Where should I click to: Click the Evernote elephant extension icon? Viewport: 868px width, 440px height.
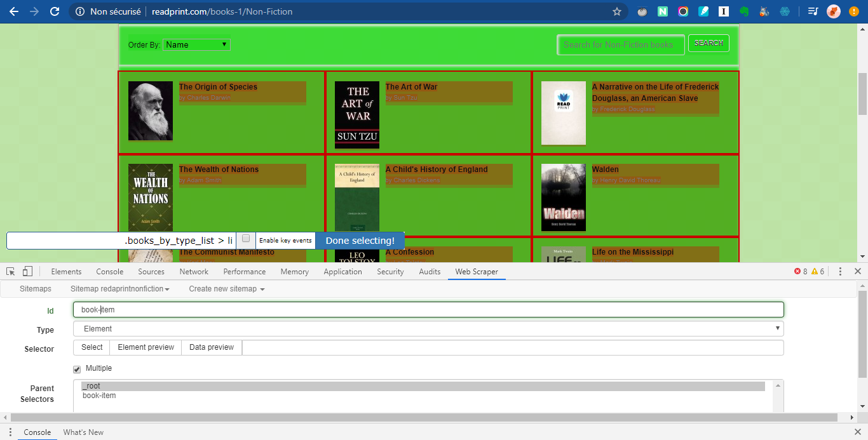coord(744,11)
